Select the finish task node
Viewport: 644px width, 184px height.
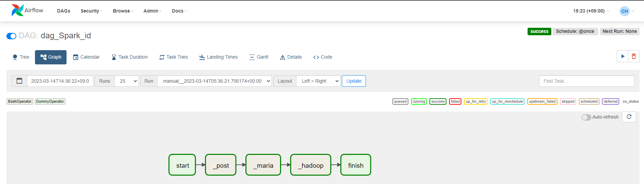(x=356, y=165)
